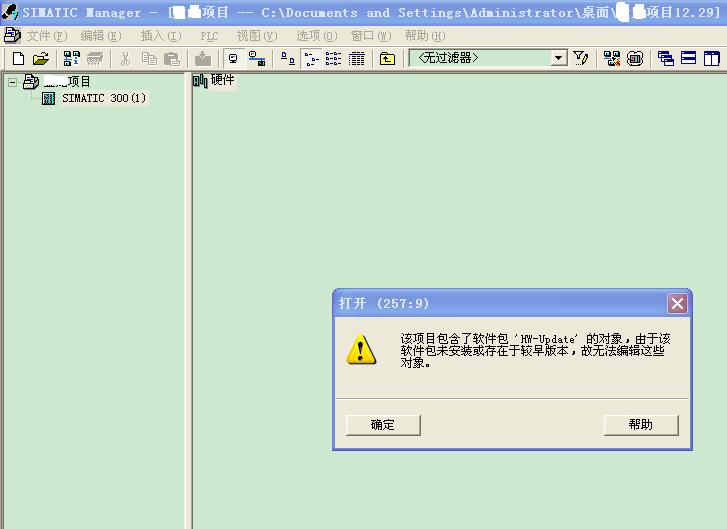This screenshot has height=529, width=727.
Task: Open the 插入(I) menu
Action: click(x=161, y=36)
